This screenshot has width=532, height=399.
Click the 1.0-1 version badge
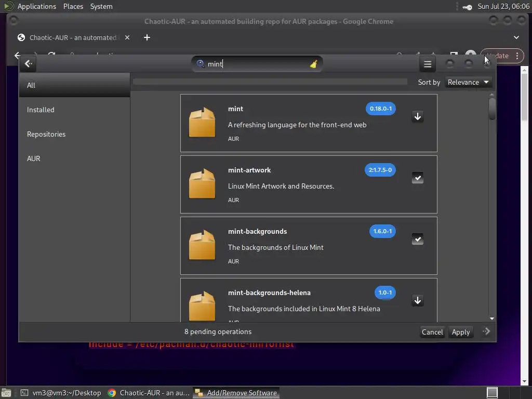point(385,292)
